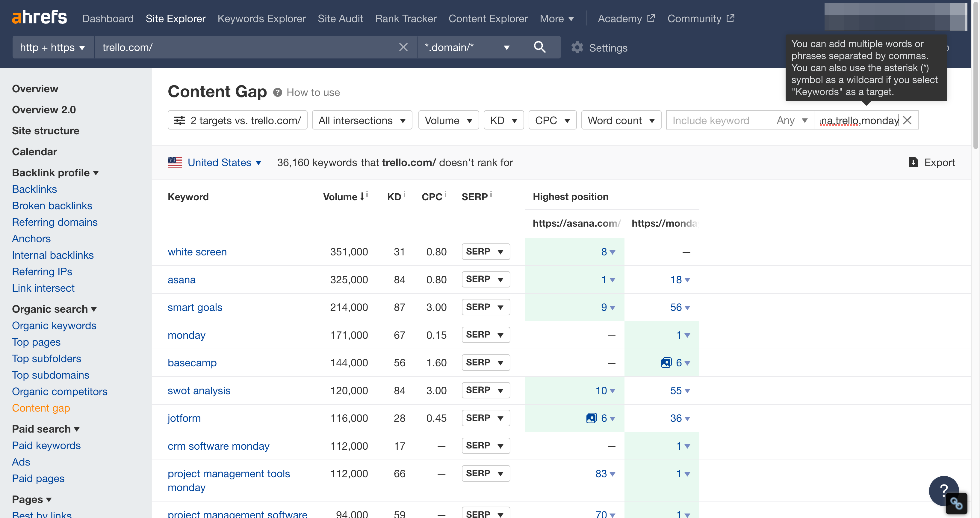Open Site Audit in top navigation

coord(340,18)
